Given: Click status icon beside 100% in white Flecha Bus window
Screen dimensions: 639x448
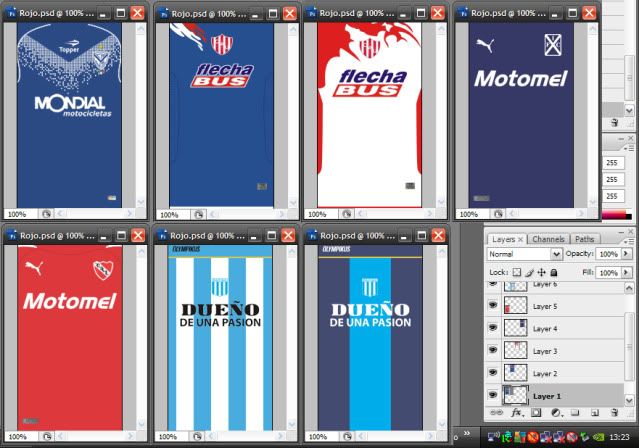Looking at the screenshot, I should (x=346, y=214).
